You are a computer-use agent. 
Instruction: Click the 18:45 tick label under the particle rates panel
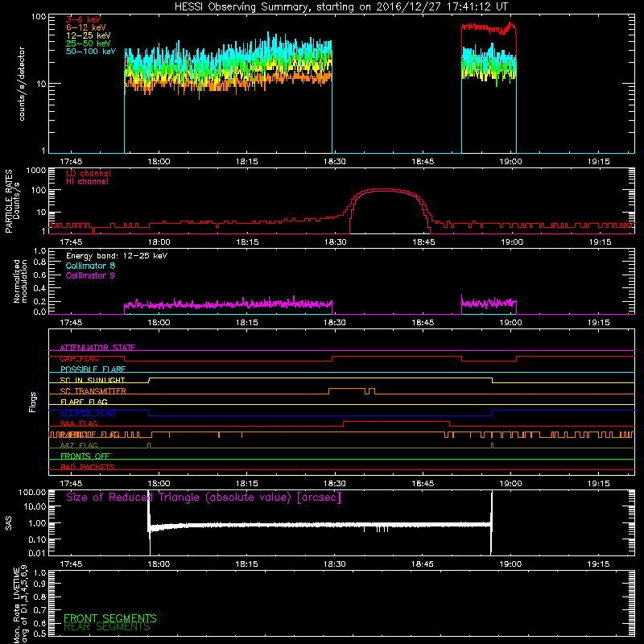point(423,242)
